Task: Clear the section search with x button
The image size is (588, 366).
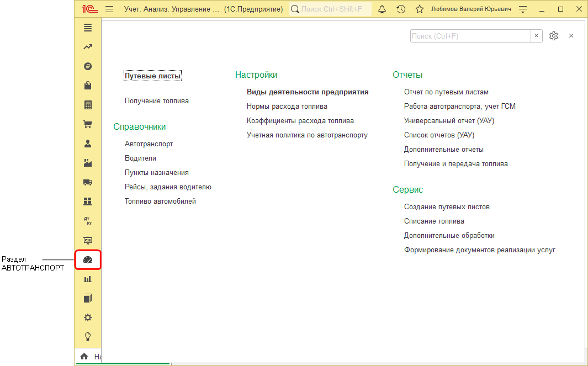Action: (537, 36)
